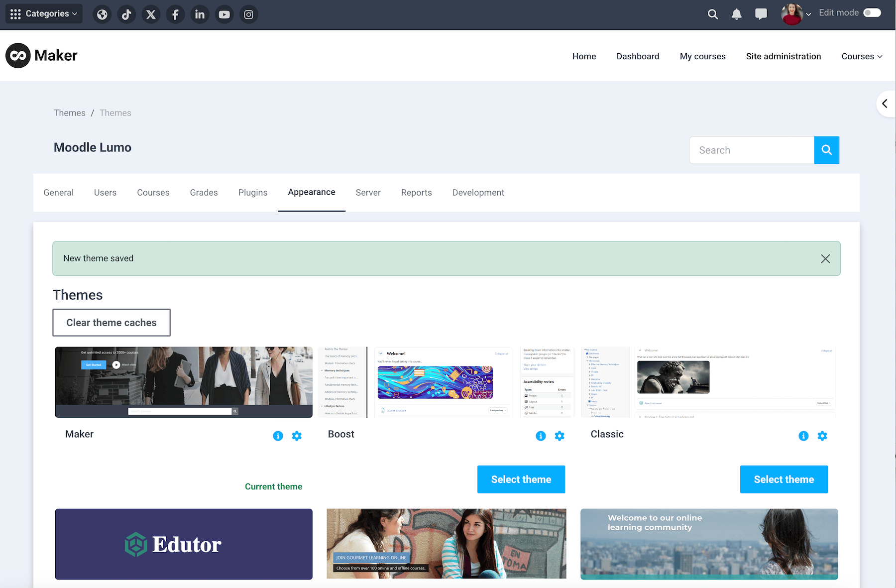The height and width of the screenshot is (588, 896).
Task: Toggle Edit mode on
Action: (872, 12)
